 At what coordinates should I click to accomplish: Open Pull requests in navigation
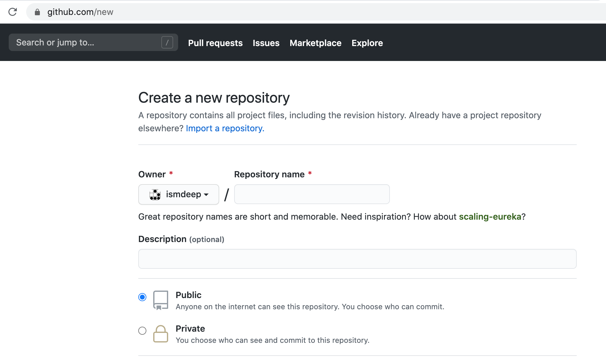[215, 43]
